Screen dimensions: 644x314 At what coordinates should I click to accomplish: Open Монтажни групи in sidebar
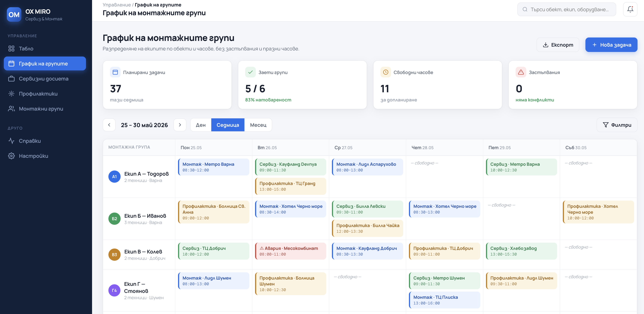[45, 109]
